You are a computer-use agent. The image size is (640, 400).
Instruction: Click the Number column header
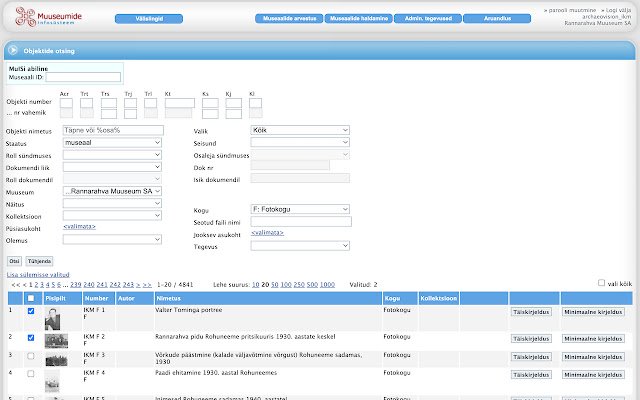pyautogui.click(x=96, y=298)
